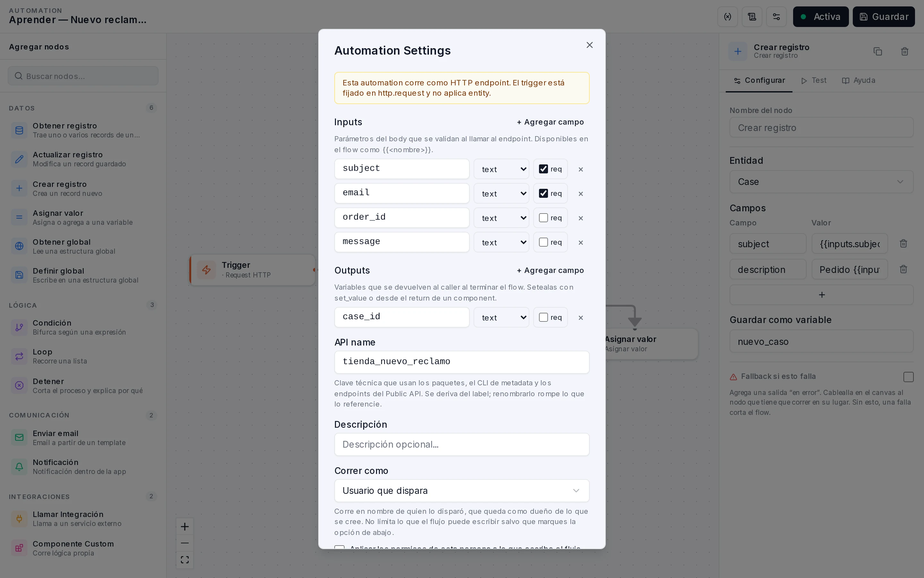This screenshot has height=578, width=924.
Task: Click the Detener stop icon
Action: 19,385
